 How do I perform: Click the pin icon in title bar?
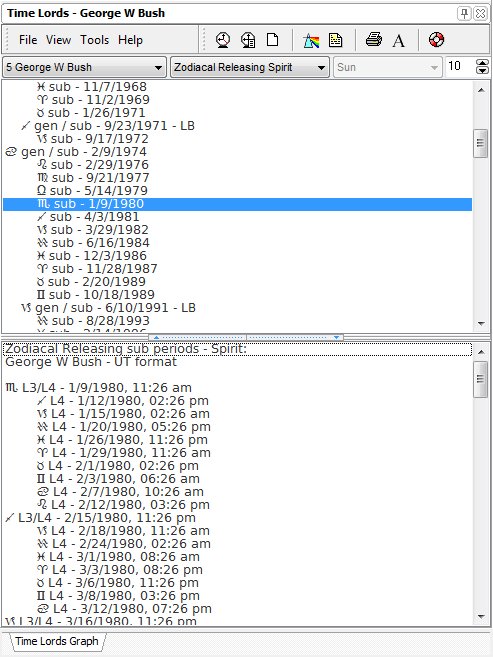click(464, 13)
